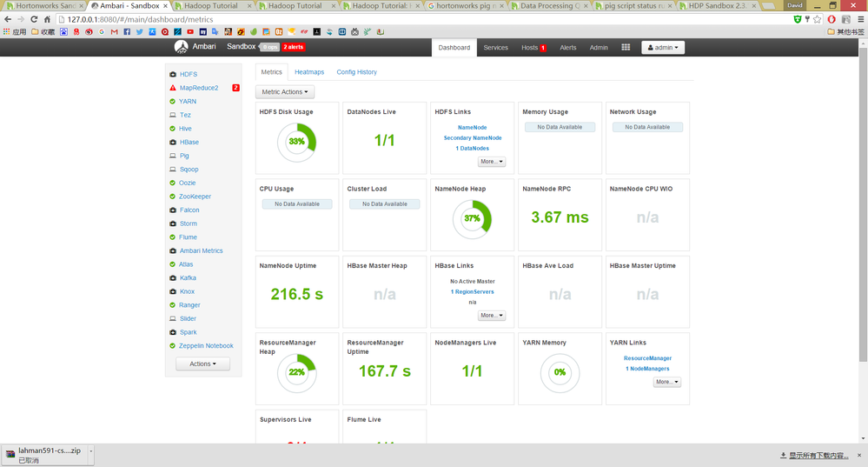Click the Ambari logo icon

181,47
